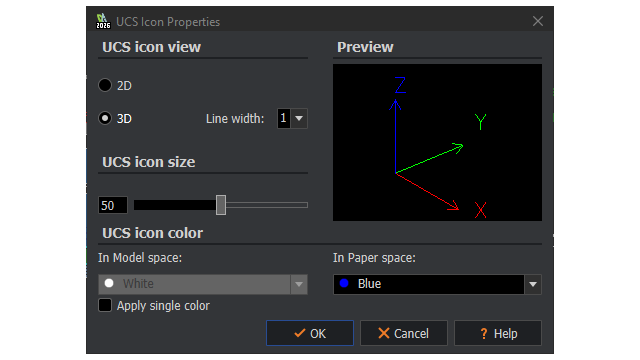This screenshot has width=640, height=360.
Task: Close the UCS Icon Properties dialog
Action: coord(538,21)
